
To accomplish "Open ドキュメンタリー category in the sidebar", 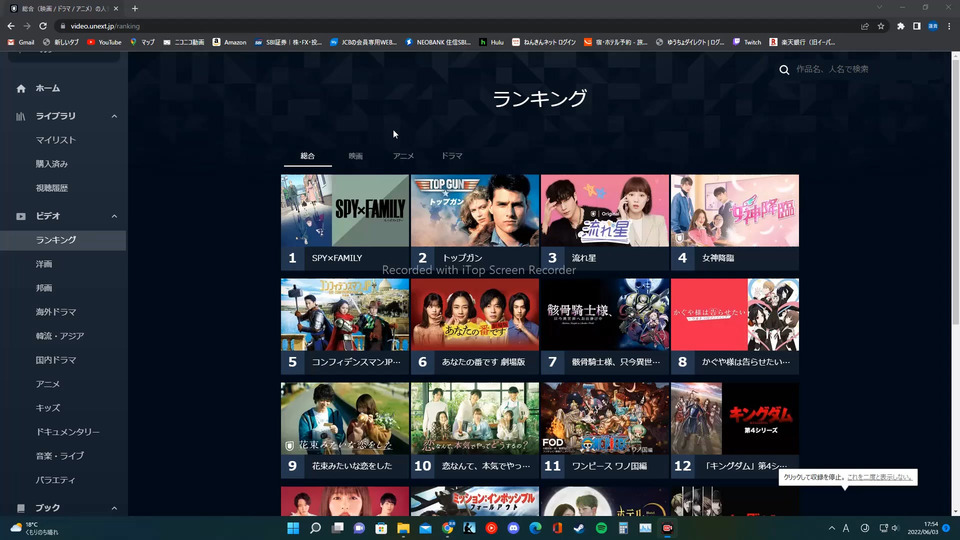I will tap(67, 432).
